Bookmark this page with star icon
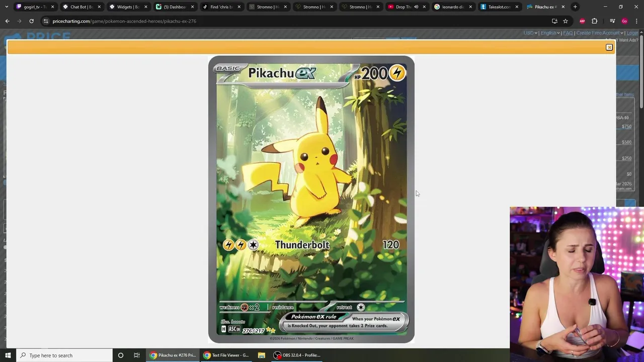Screen dimensions: 644x362 pyautogui.click(x=566, y=21)
